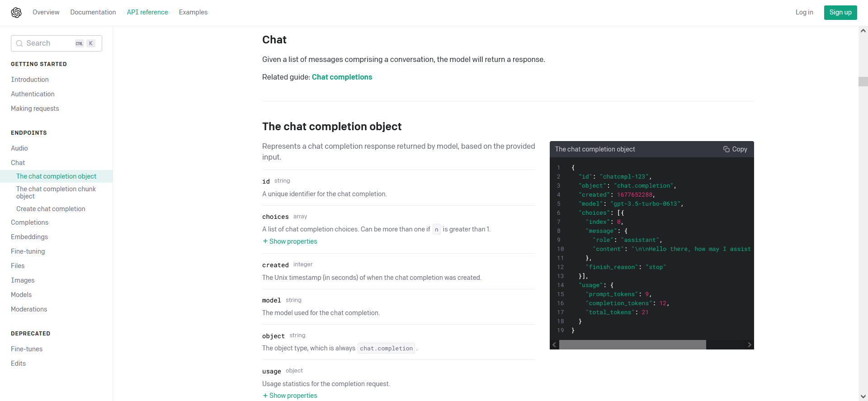Click the Copy icon on the code sample
This screenshot has height=401, width=868.
pyautogui.click(x=735, y=149)
